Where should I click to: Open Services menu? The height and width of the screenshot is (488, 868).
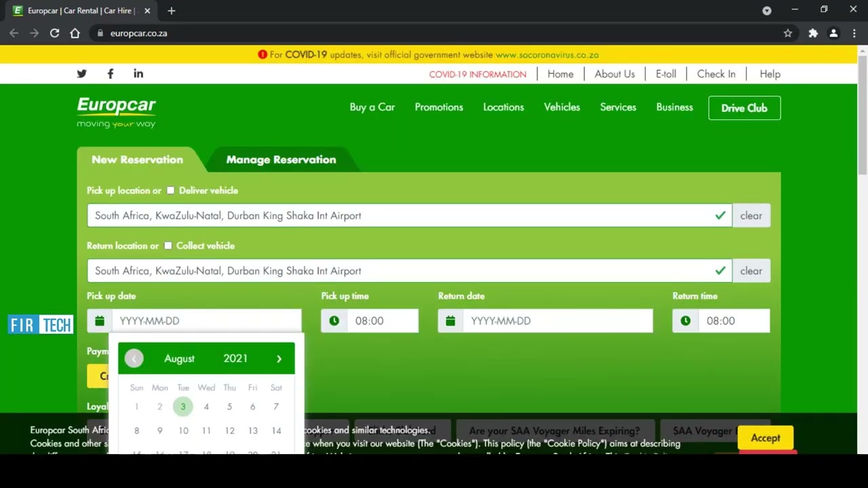pyautogui.click(x=618, y=107)
